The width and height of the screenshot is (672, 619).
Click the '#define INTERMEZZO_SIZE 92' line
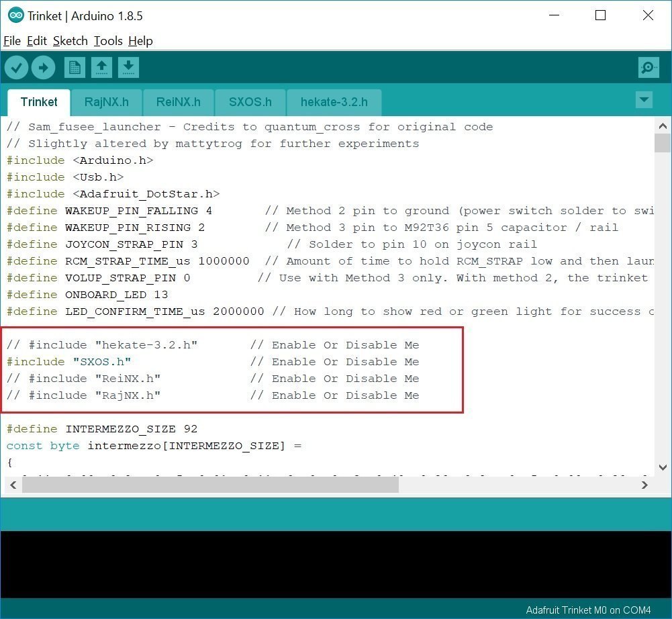pos(102,429)
